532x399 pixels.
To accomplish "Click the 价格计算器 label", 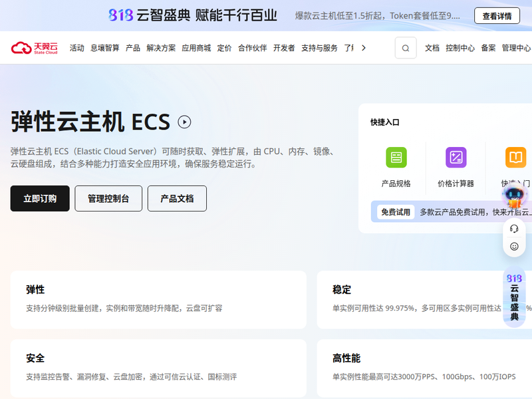I will point(456,184).
